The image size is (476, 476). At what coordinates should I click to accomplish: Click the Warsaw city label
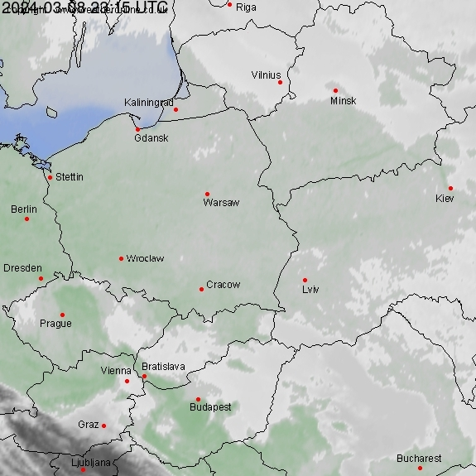pos(221,203)
